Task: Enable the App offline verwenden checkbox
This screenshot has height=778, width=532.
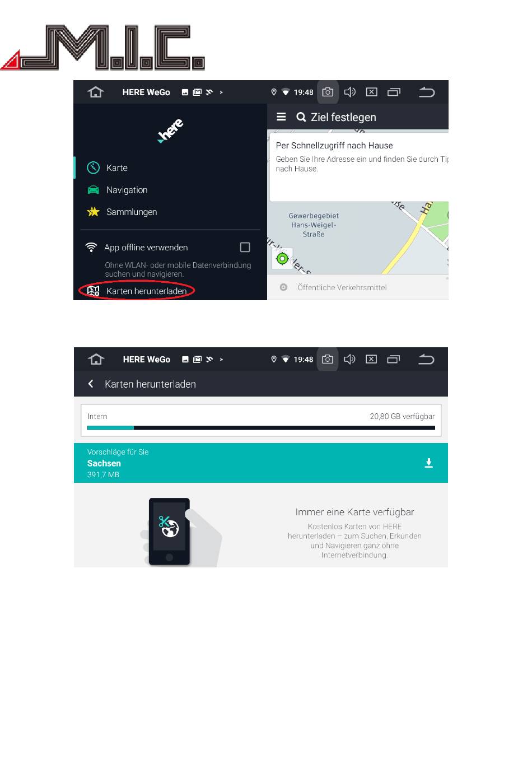Action: (245, 247)
